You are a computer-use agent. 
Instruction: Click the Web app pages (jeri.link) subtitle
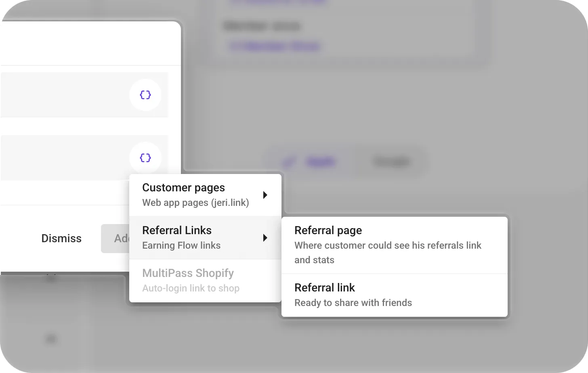(x=195, y=203)
